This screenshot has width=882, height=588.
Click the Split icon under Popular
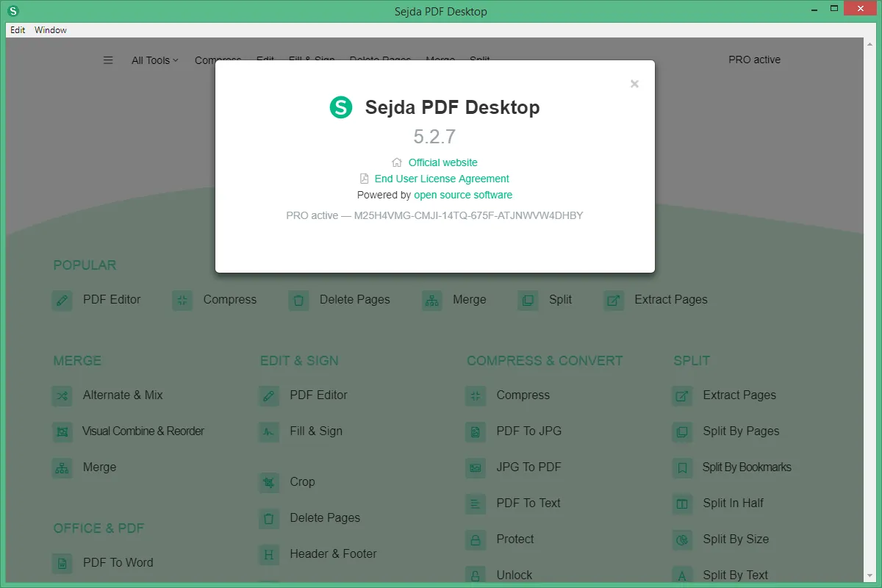click(x=528, y=300)
